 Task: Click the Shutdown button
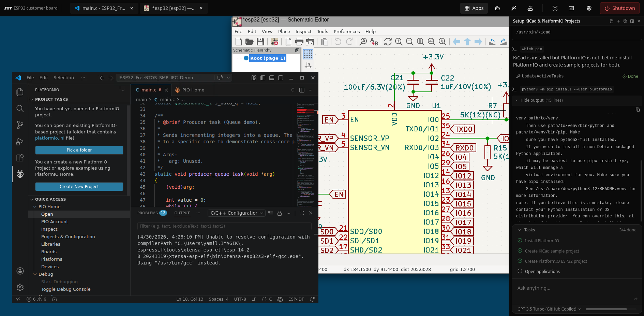[619, 8]
